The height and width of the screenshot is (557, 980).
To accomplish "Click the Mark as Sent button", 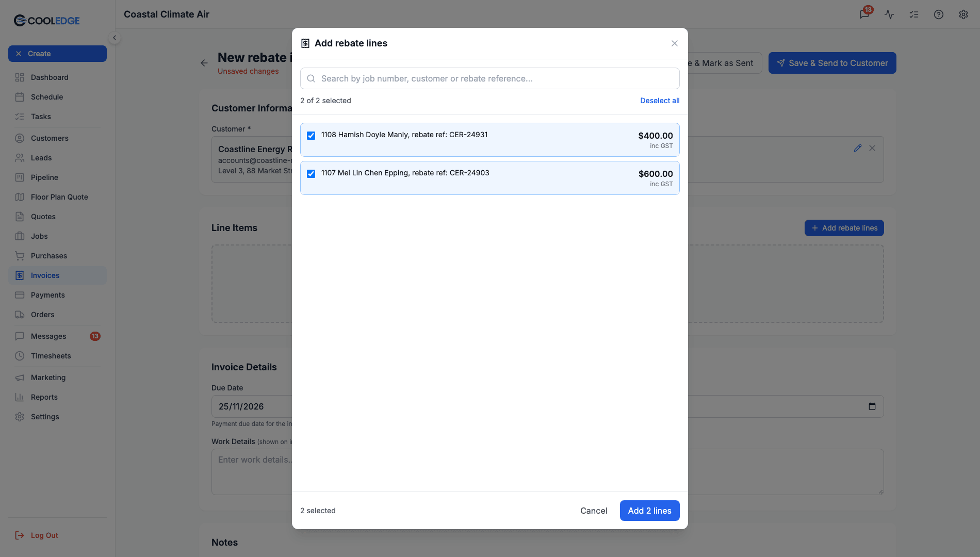I will tap(725, 63).
